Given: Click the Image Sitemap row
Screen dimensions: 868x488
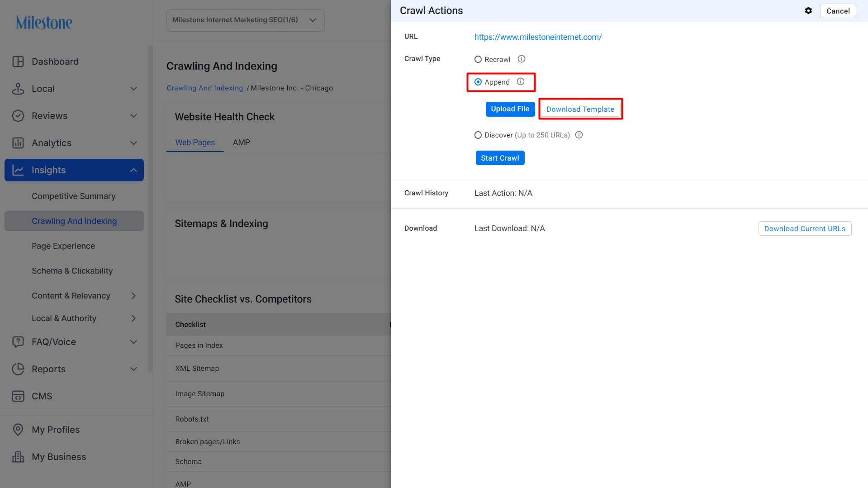Looking at the screenshot, I should click(x=279, y=394).
